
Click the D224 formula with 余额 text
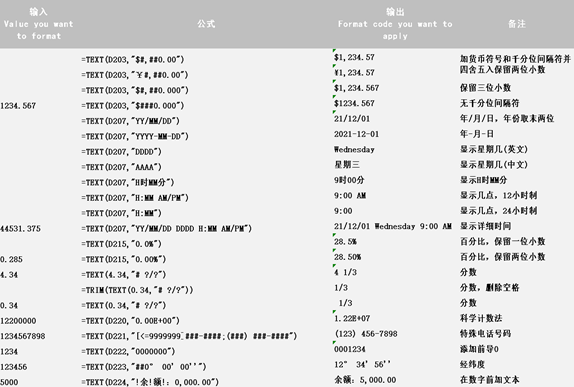click(150, 382)
